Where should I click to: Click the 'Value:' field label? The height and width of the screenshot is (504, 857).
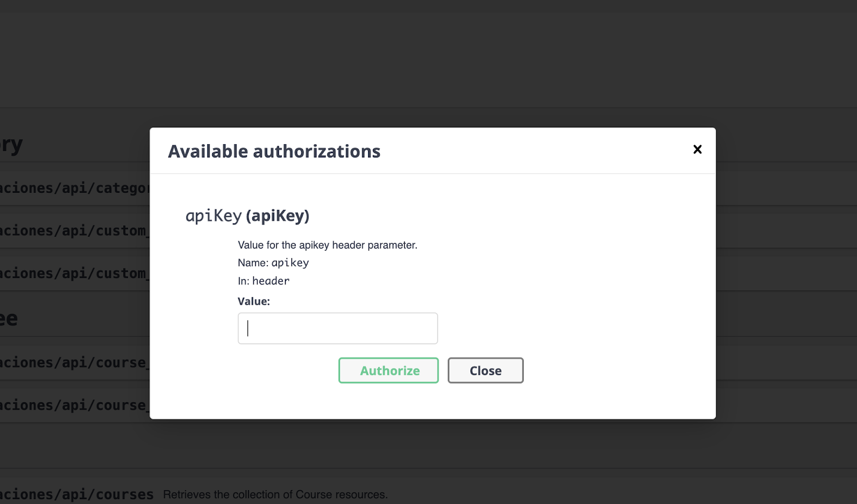pos(254,302)
